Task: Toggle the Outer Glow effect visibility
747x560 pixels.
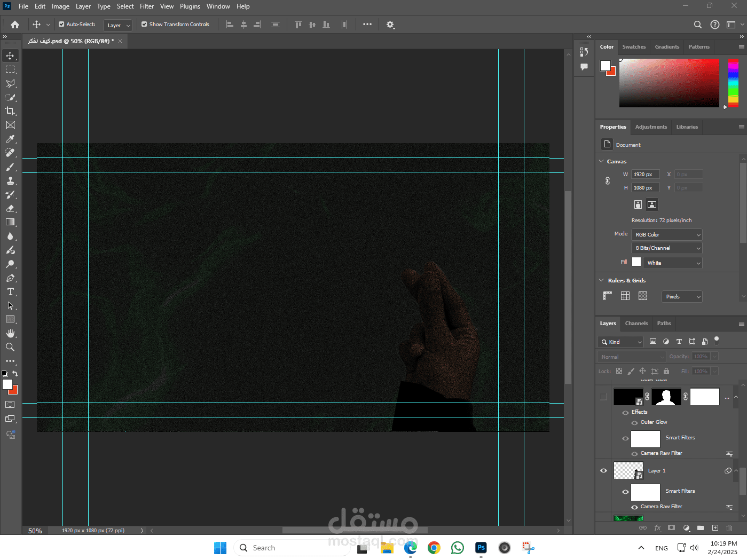Action: 635,422
